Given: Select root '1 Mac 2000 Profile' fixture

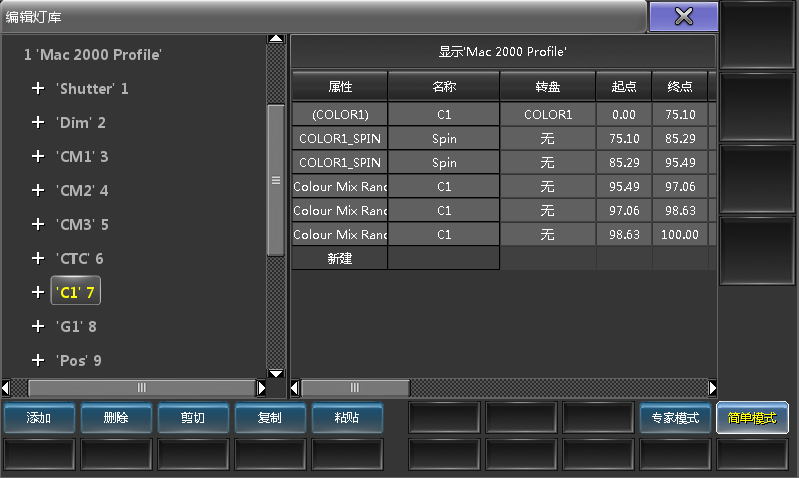Looking at the screenshot, I should [93, 55].
